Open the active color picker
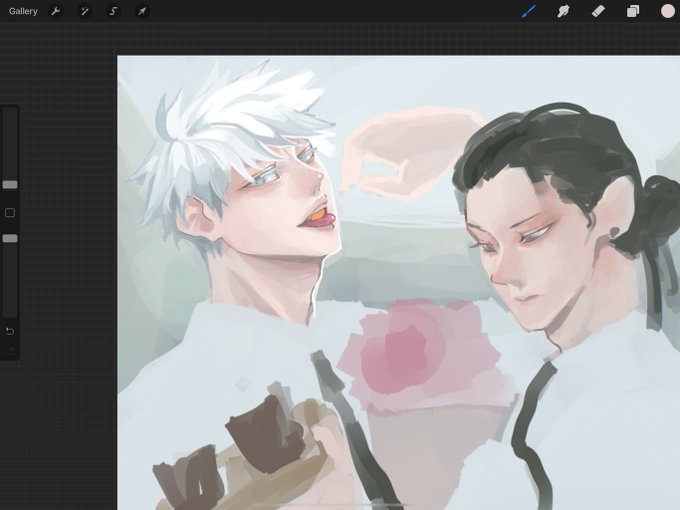The image size is (680, 510). click(668, 11)
